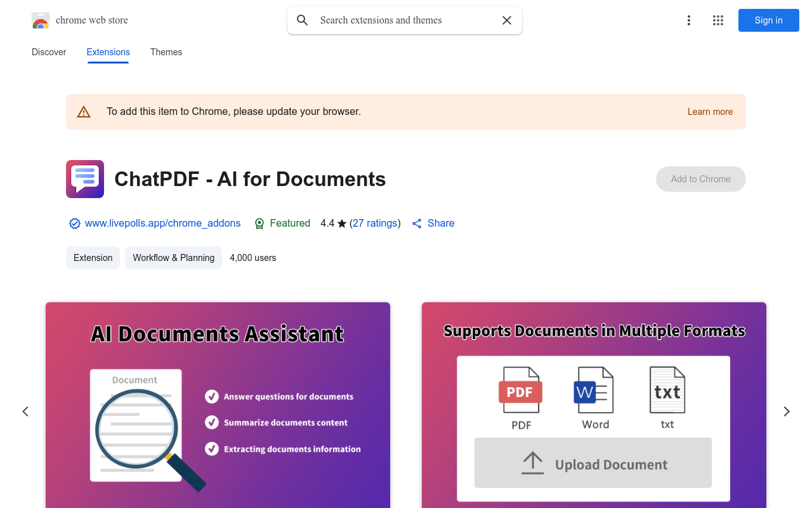
Task: Click the Learn more link
Action: pos(710,112)
